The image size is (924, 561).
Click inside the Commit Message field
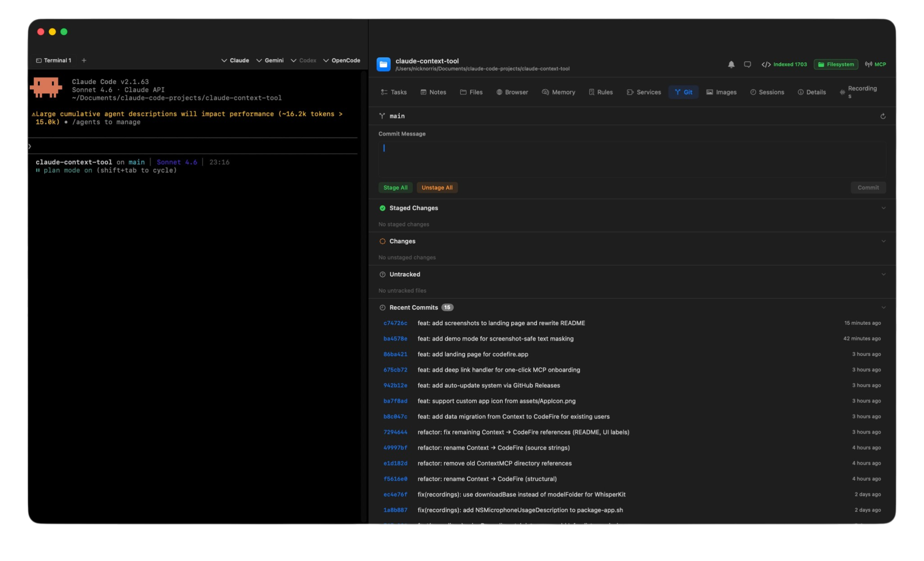point(631,157)
